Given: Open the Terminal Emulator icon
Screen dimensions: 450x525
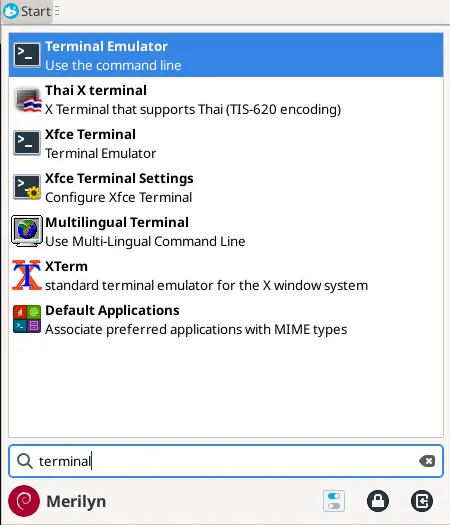Looking at the screenshot, I should click(27, 55).
